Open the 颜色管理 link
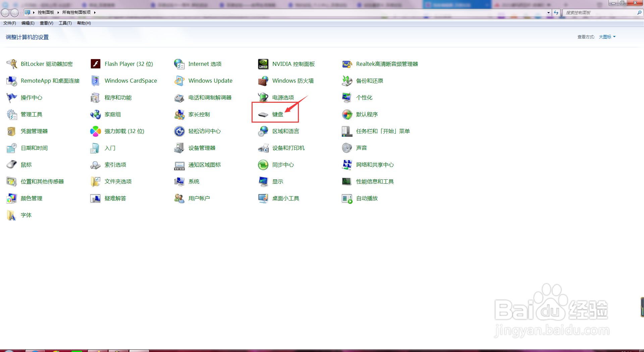Screen dimensions: 644x352 (x=32, y=198)
